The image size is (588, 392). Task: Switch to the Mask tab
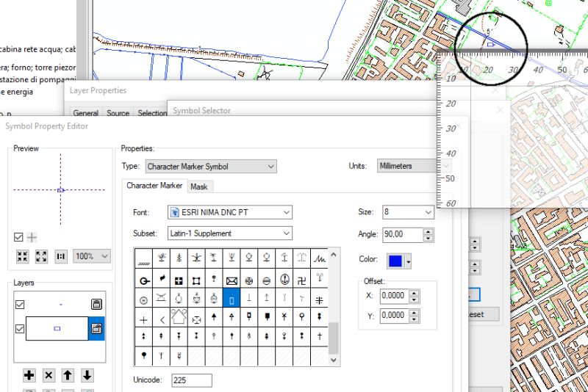(x=198, y=186)
